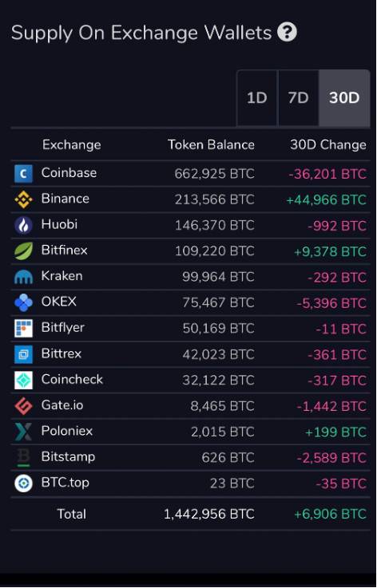Click the Kraken logo icon
Screen dimensions: 377x588
23,277
